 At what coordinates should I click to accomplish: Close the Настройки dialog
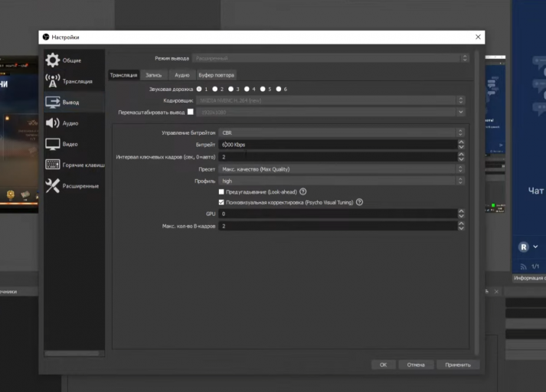(x=478, y=37)
